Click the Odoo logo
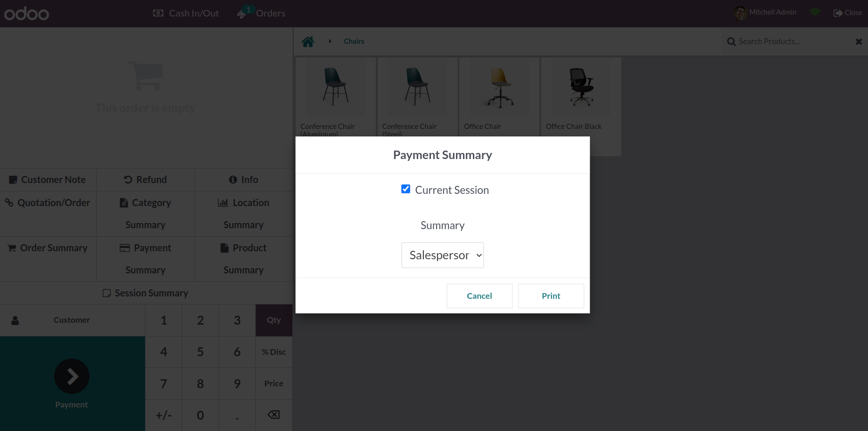 point(27,14)
